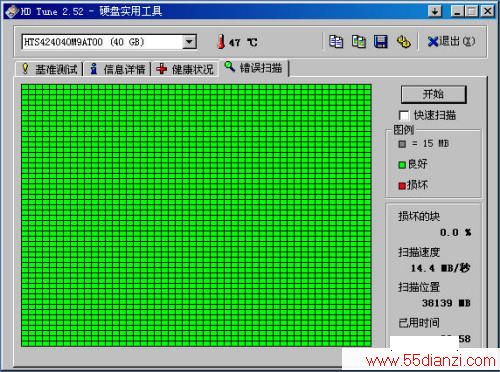This screenshot has height=372, width=500.
Task: Click the 开始 start button
Action: [433, 94]
